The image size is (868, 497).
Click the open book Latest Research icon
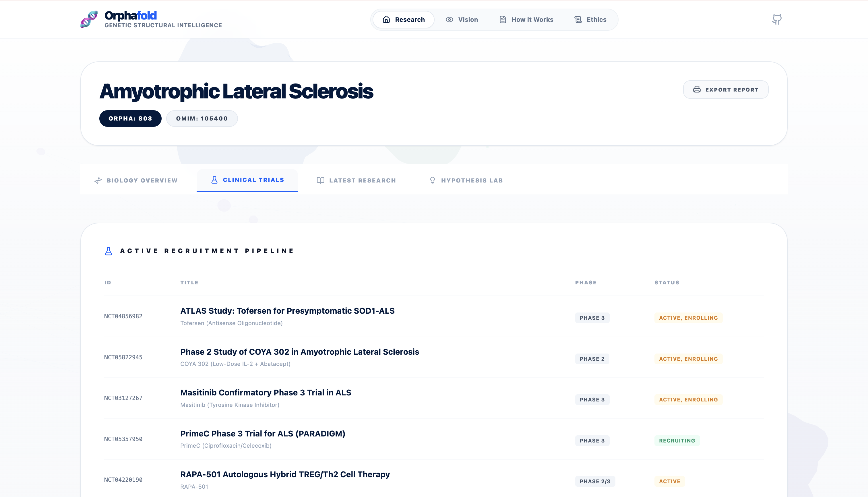[320, 180]
